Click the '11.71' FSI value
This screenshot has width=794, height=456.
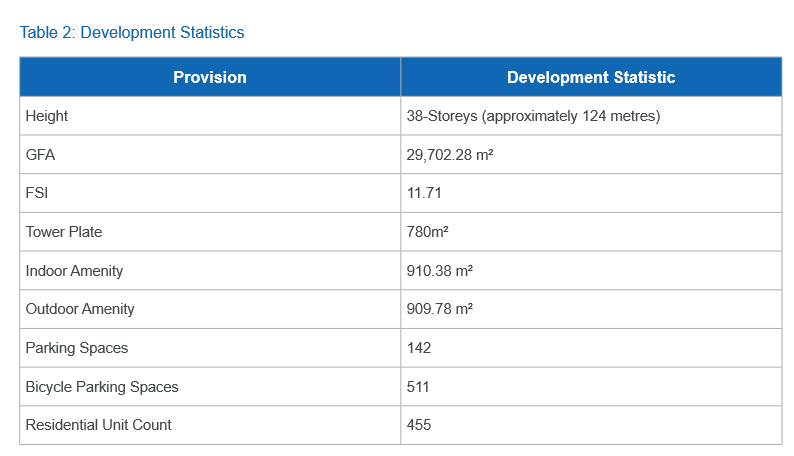coord(424,193)
